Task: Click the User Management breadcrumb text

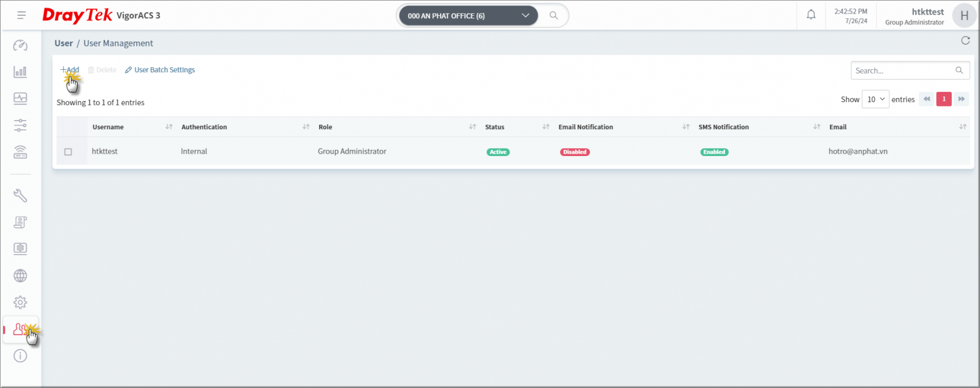Action: 118,43
